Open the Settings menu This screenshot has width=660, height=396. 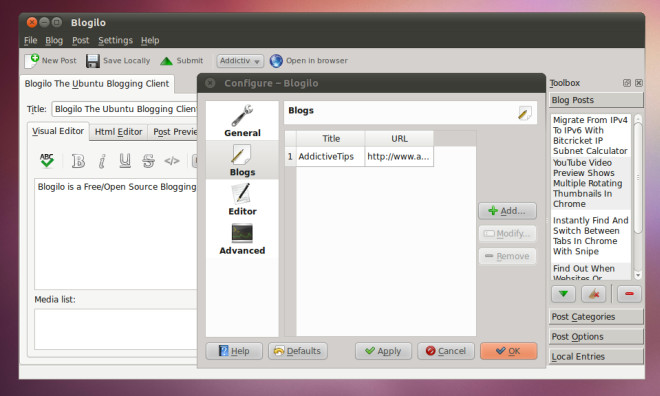115,40
